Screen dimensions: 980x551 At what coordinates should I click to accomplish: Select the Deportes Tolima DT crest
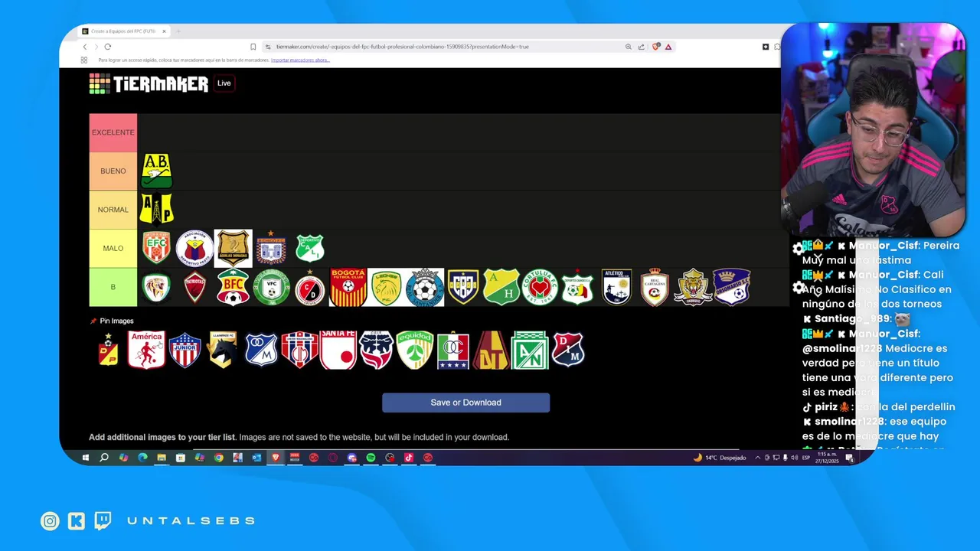[491, 350]
